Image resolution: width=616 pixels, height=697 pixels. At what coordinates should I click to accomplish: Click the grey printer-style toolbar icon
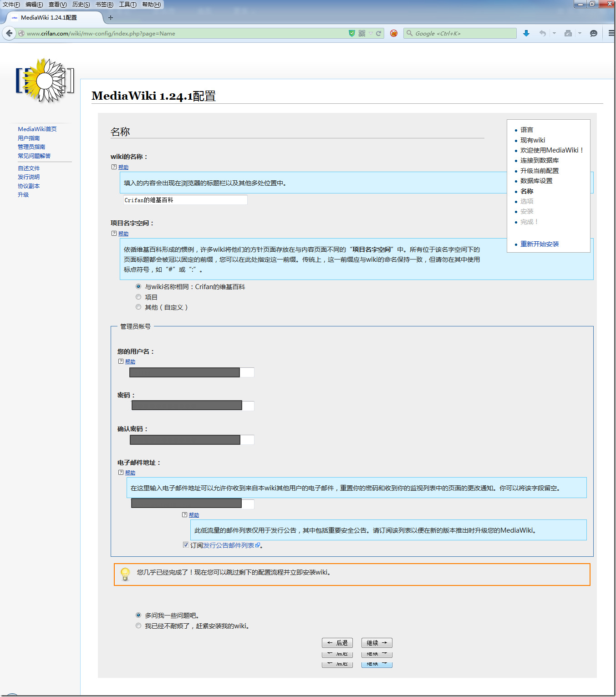568,33
